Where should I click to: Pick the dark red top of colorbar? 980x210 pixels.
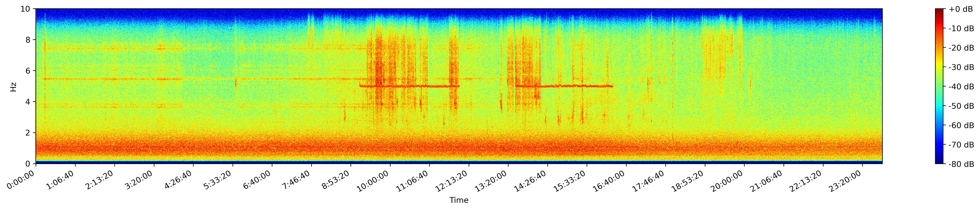[940, 10]
